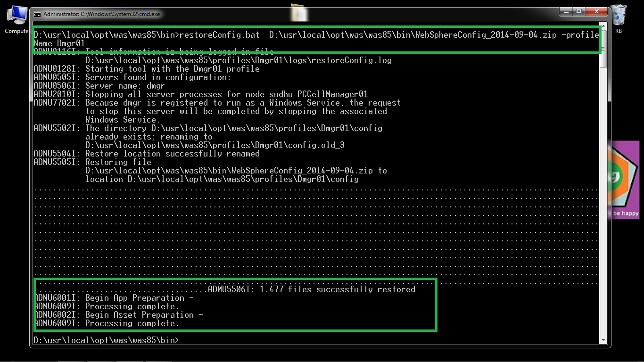Minimize the cmd.exe window
This screenshot has width=644, height=362.
click(567, 11)
